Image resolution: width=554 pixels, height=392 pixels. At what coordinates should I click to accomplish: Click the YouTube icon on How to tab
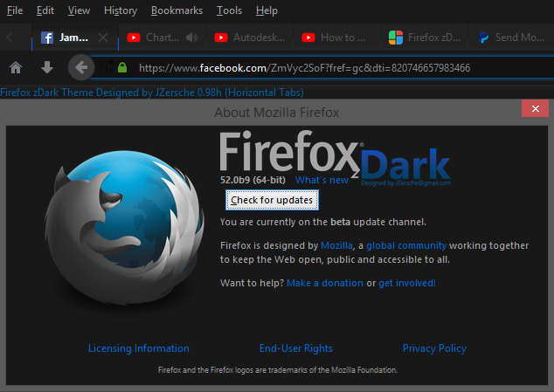[308, 38]
